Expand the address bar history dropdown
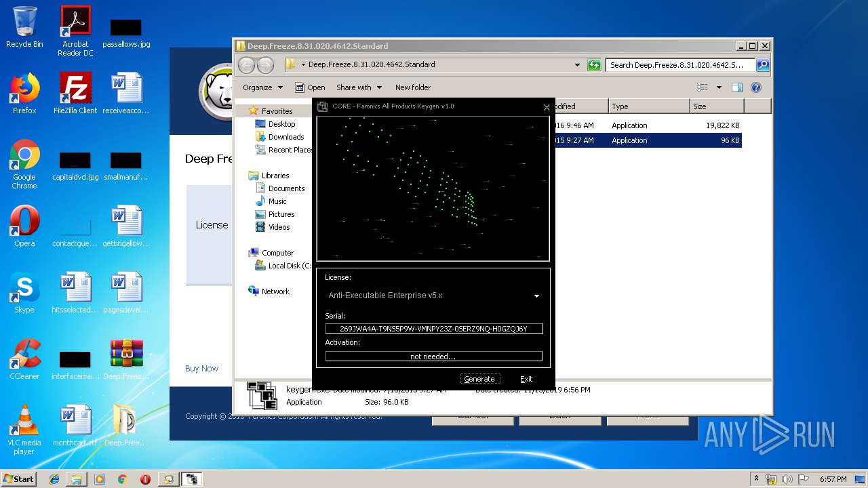The height and width of the screenshot is (488, 868). [577, 65]
